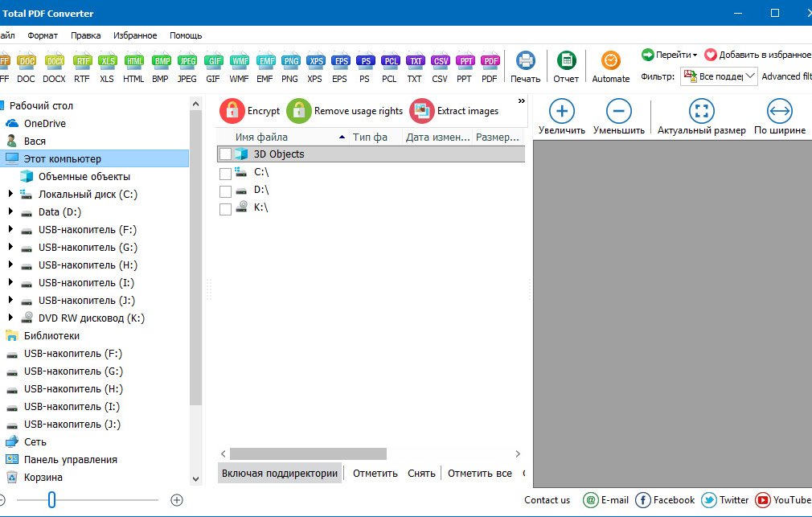
Task: Convert to TXT text file
Action: pyautogui.click(x=414, y=68)
